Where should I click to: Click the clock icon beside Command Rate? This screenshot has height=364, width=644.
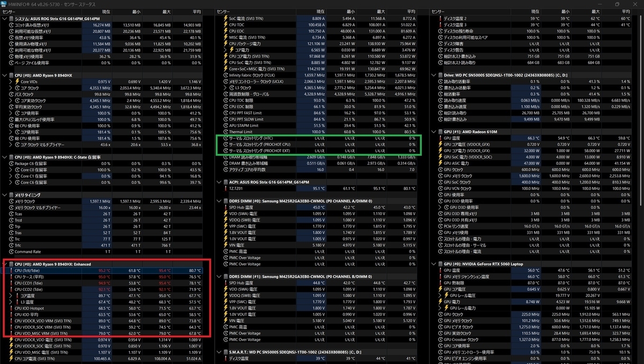[x=11, y=251]
